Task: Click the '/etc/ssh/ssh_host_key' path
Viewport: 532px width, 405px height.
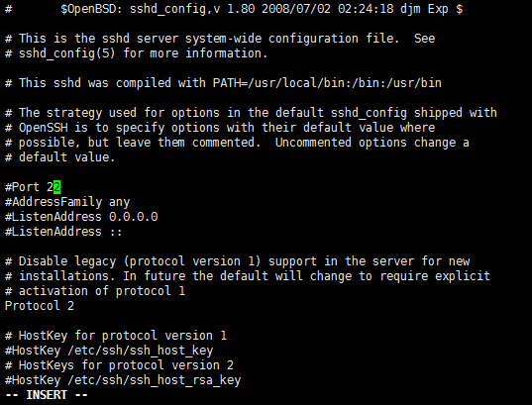Action: click(x=140, y=351)
